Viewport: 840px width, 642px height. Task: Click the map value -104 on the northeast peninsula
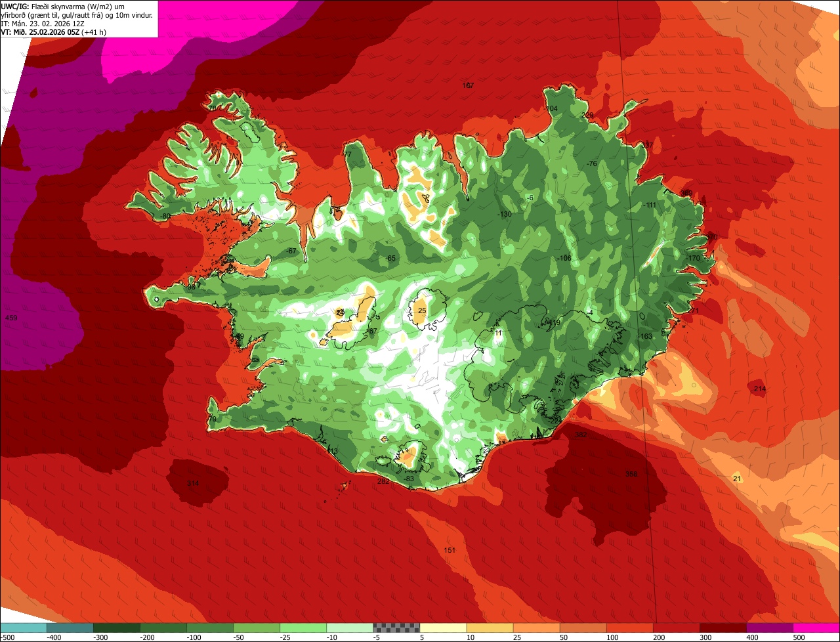(x=551, y=108)
